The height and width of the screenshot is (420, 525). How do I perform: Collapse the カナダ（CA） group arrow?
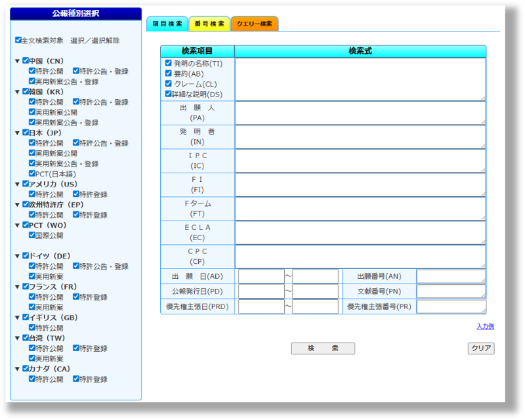[17, 369]
